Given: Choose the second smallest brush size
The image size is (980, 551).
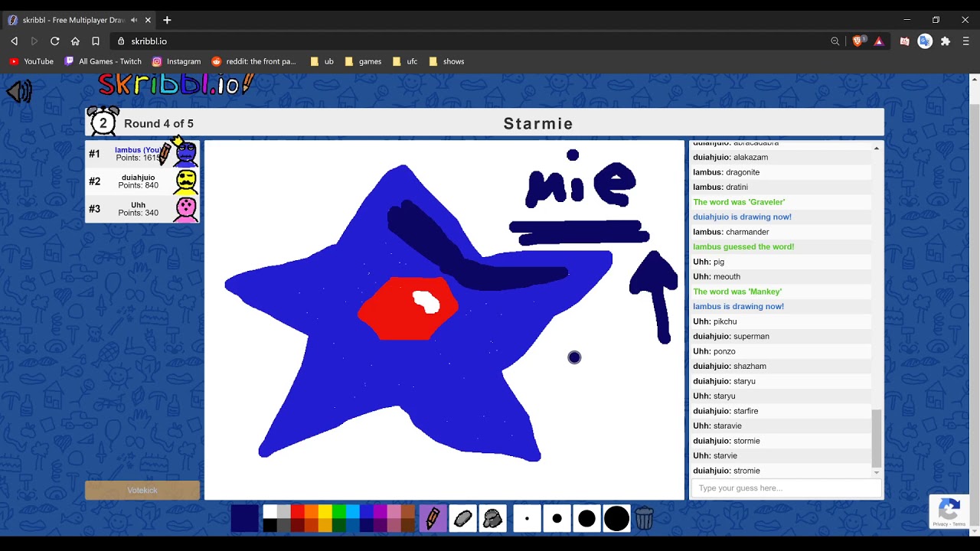Looking at the screenshot, I should (557, 518).
